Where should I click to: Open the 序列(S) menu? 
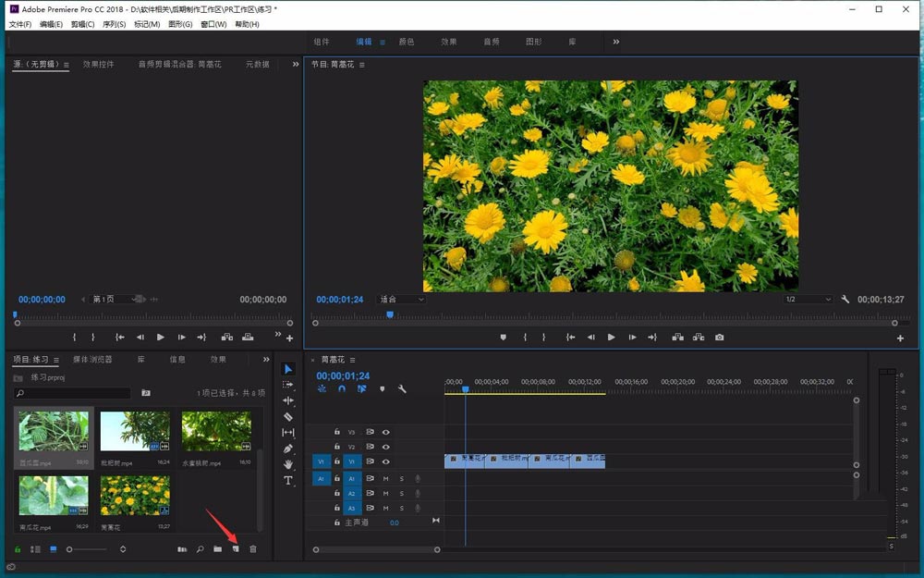point(111,24)
